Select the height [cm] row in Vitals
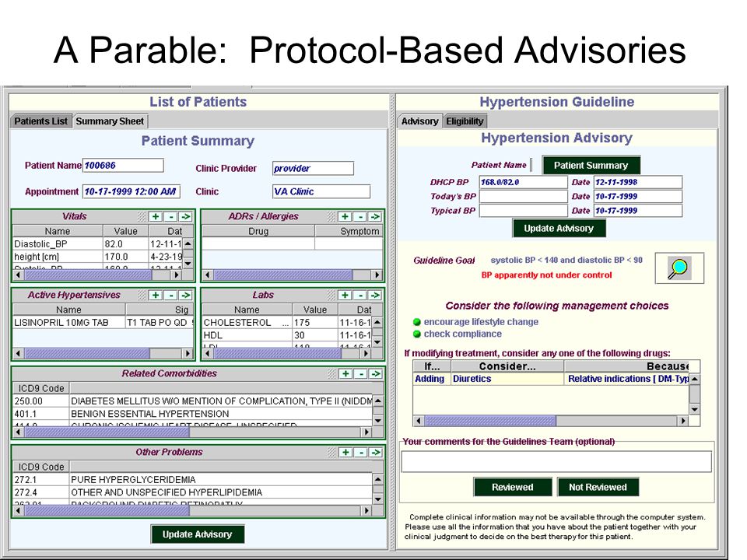The width and height of the screenshot is (747, 560). click(x=98, y=257)
